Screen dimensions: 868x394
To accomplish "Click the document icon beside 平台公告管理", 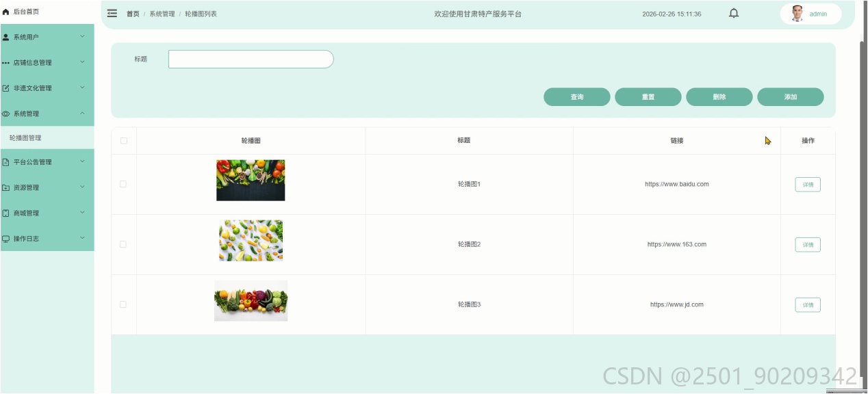I will point(6,162).
